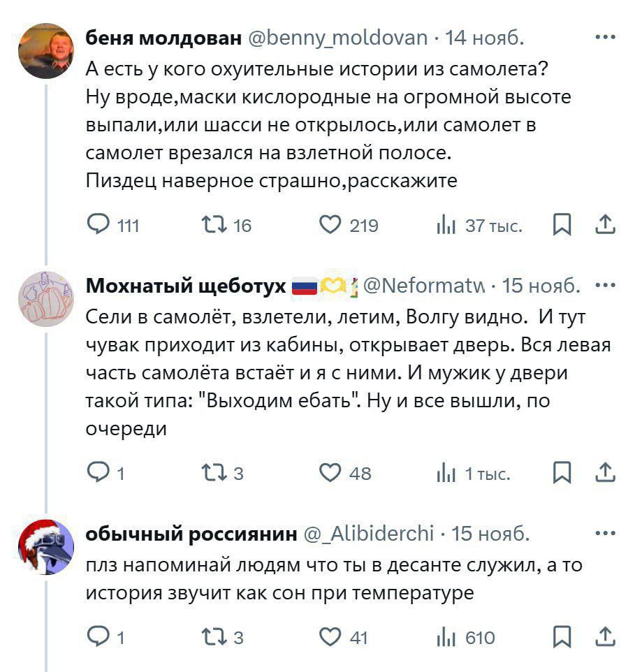Bookmark беня молдован's tweet
Screen dimensions: 635x672
pos(561,225)
